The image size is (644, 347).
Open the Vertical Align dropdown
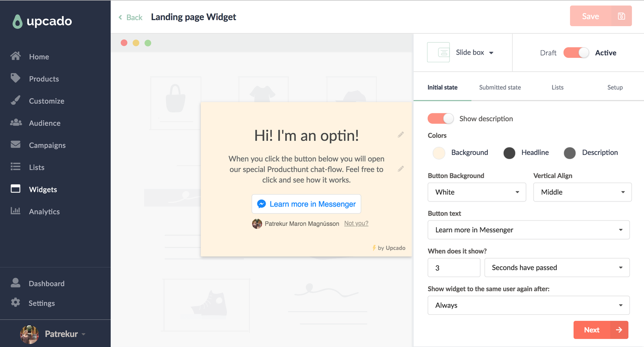tap(582, 192)
